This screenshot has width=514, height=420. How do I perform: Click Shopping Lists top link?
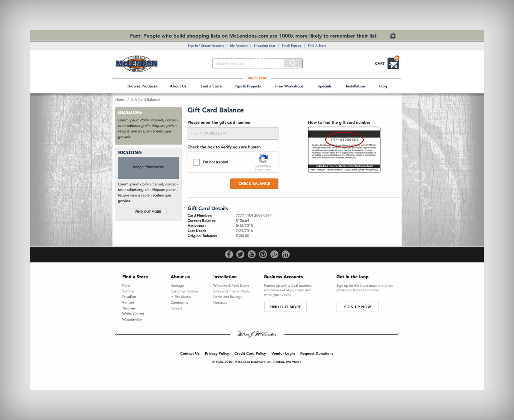[x=264, y=46]
